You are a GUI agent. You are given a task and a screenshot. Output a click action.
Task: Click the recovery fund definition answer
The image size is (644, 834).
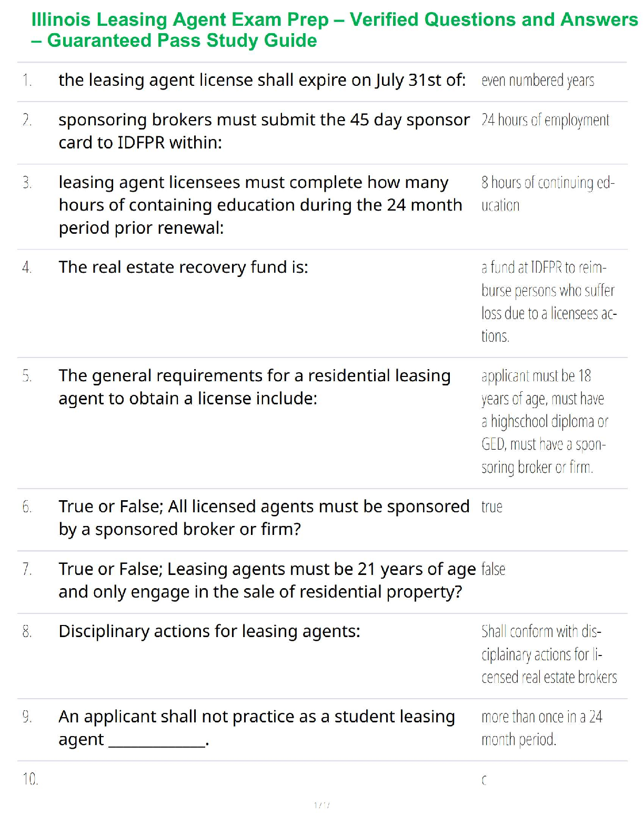click(x=548, y=302)
